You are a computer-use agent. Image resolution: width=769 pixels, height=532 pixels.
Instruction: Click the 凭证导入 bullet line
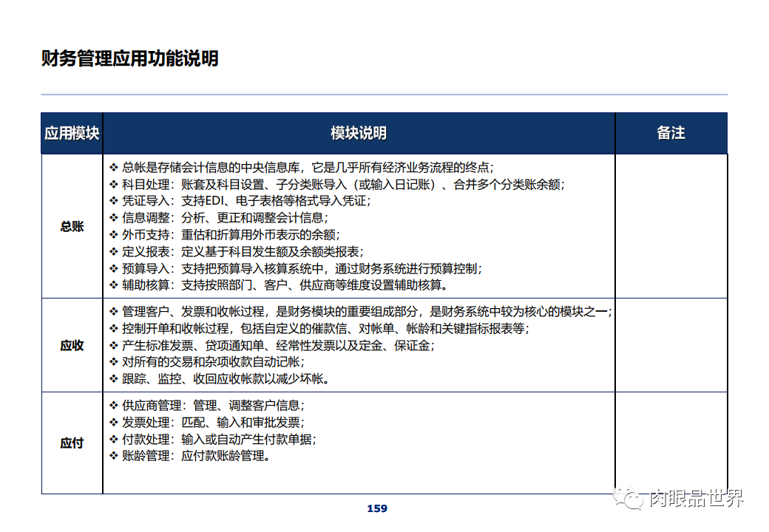click(240, 201)
